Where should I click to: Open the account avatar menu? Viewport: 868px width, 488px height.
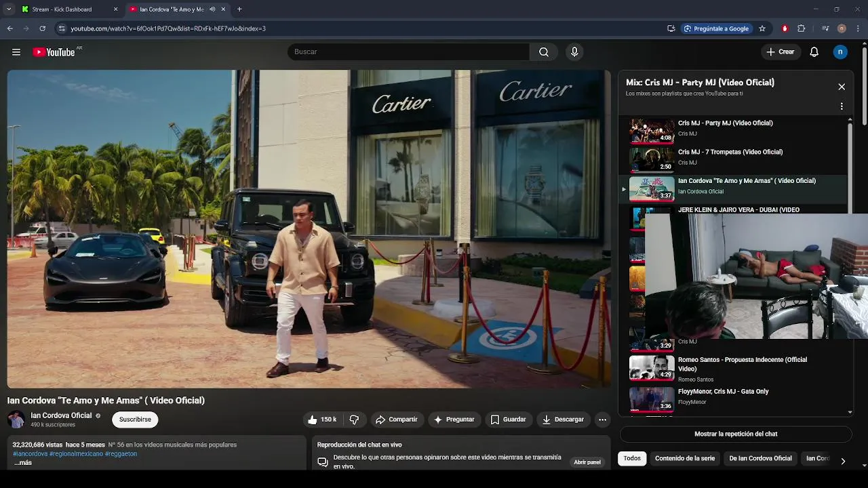[840, 52]
